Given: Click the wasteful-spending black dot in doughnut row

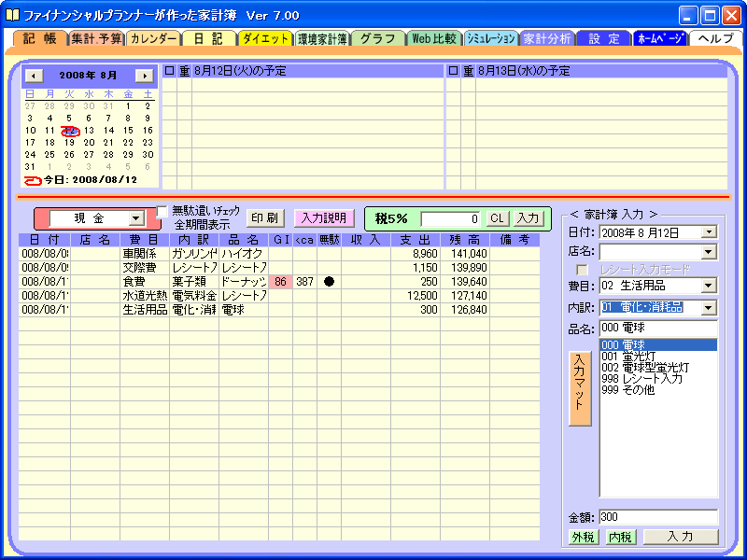Looking at the screenshot, I should (x=329, y=282).
